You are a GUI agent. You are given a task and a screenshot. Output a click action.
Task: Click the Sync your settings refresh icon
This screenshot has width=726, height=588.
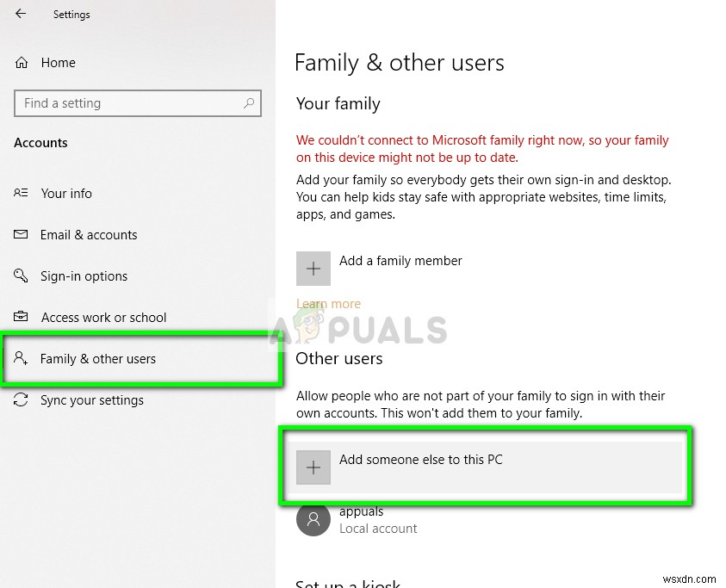tap(20, 400)
